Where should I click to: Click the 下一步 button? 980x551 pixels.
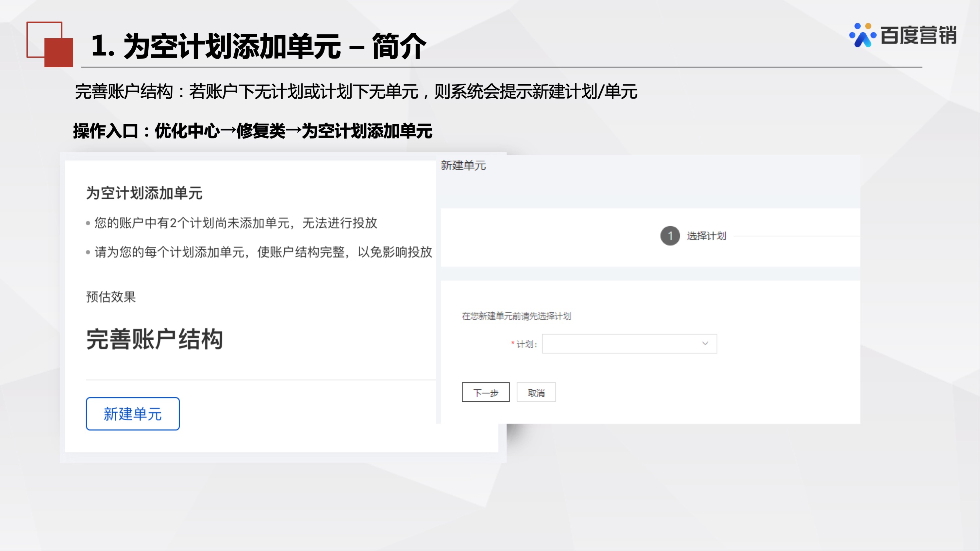coord(486,393)
